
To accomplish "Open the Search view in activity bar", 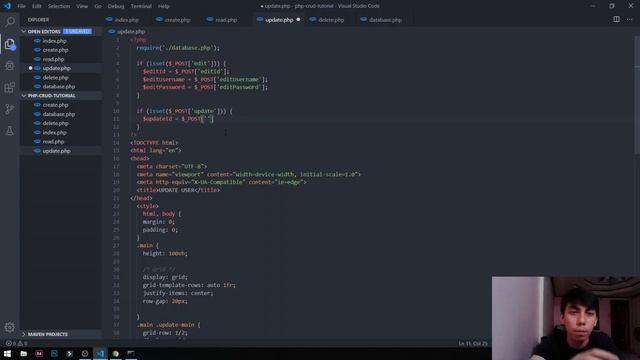I will pos(10,21).
